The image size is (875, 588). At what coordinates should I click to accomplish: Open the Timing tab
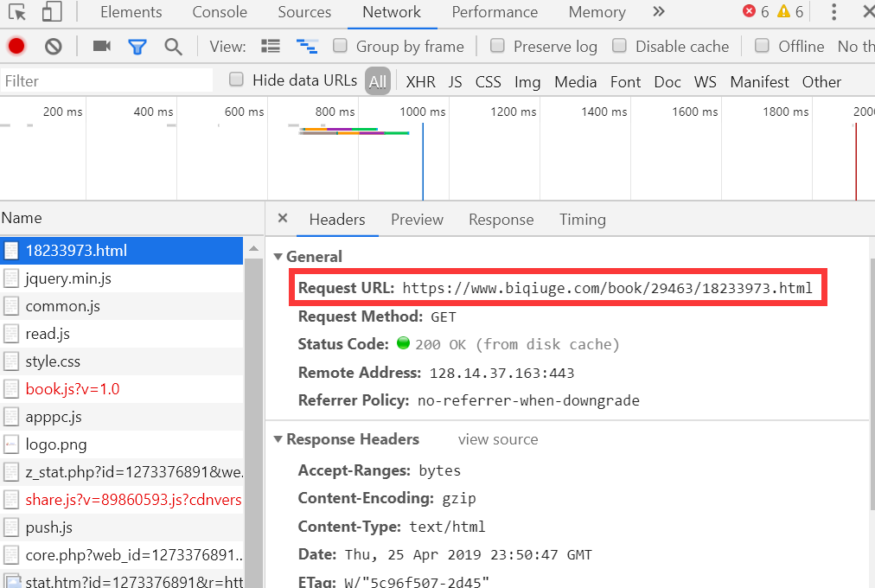click(582, 220)
